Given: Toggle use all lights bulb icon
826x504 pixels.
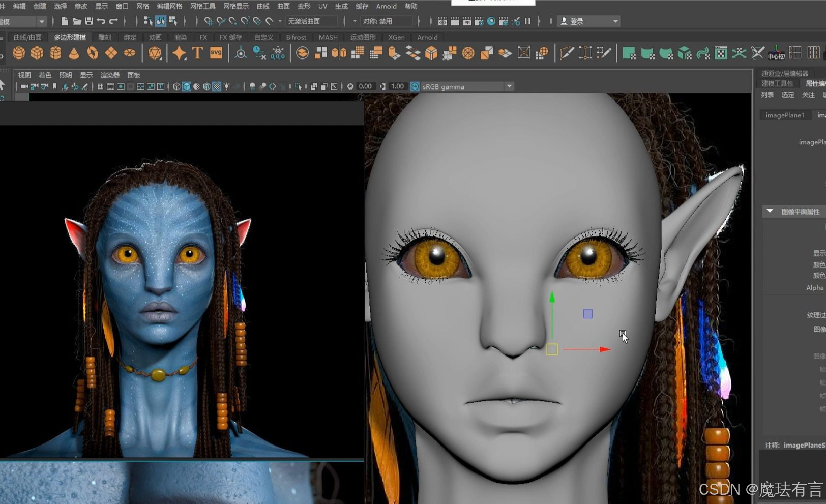Looking at the screenshot, I should click(227, 86).
